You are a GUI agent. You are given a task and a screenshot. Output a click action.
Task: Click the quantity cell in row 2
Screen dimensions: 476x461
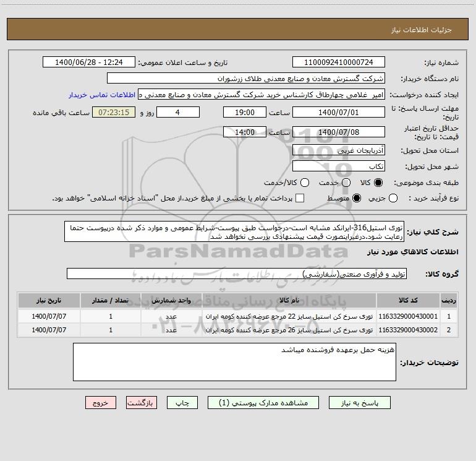(111, 330)
